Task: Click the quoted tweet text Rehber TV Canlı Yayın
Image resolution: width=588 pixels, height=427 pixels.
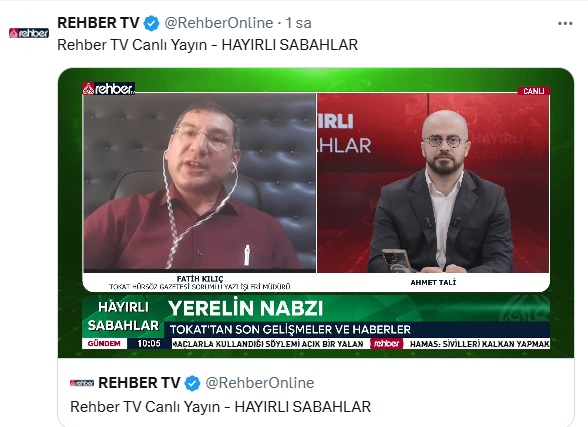Action: (145, 407)
